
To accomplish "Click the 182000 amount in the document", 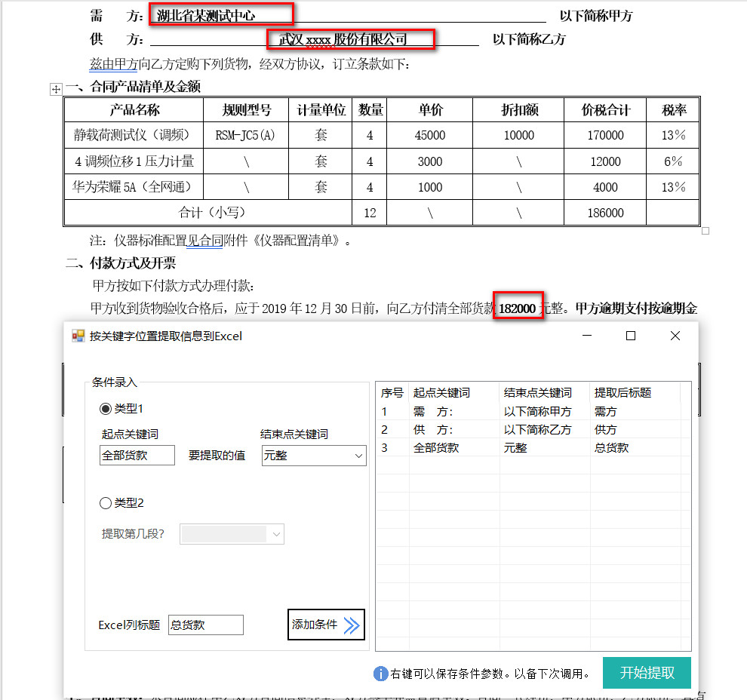I will (x=518, y=309).
